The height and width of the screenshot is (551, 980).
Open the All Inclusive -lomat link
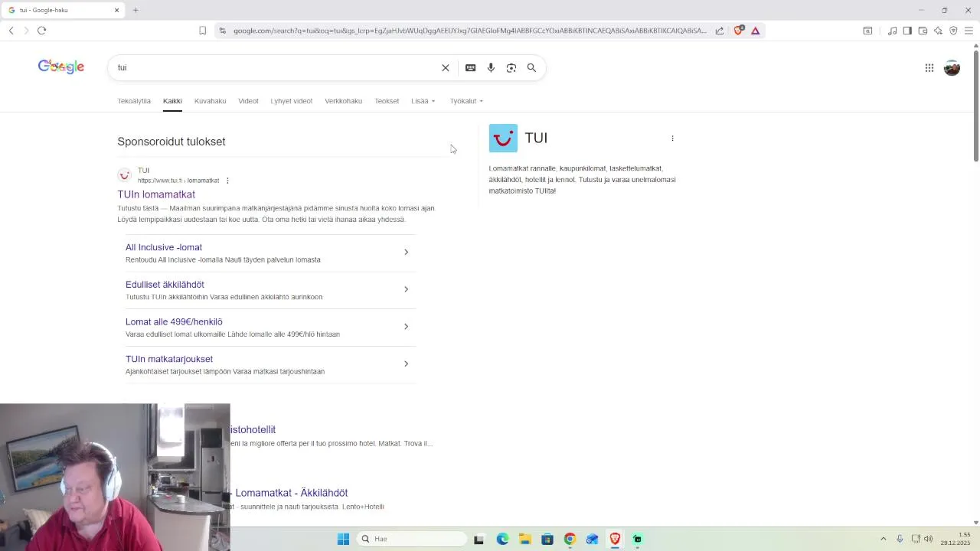coord(164,247)
